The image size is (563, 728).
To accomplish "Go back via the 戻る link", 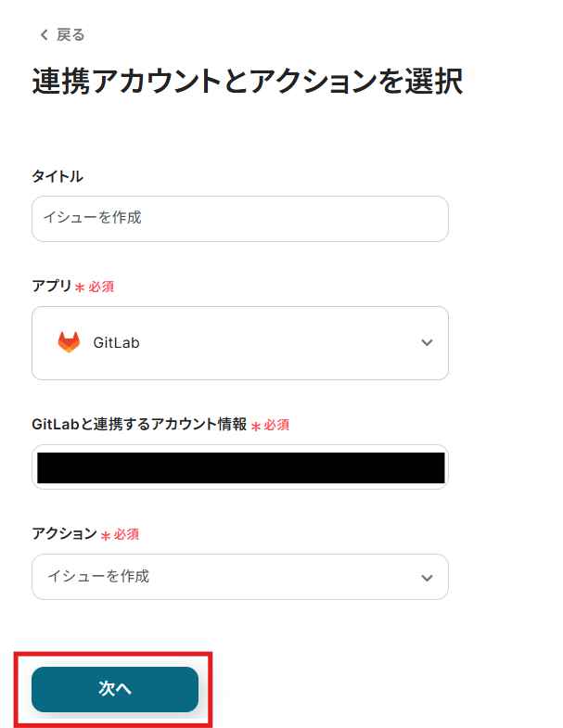I will click(70, 35).
